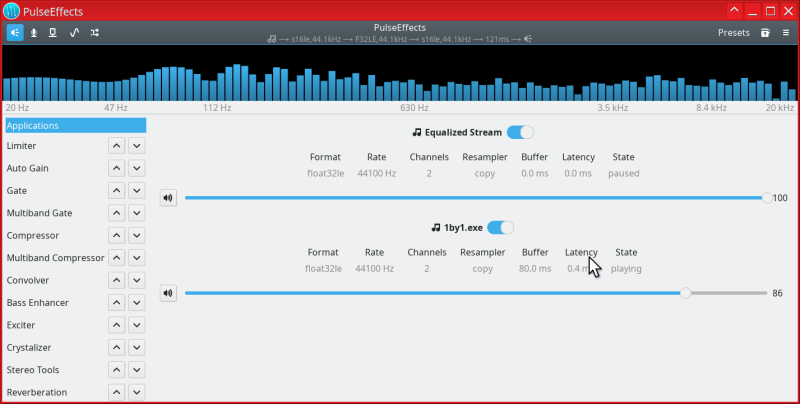This screenshot has width=800, height=404.
Task: Move Convolver down
Action: pyautogui.click(x=137, y=281)
